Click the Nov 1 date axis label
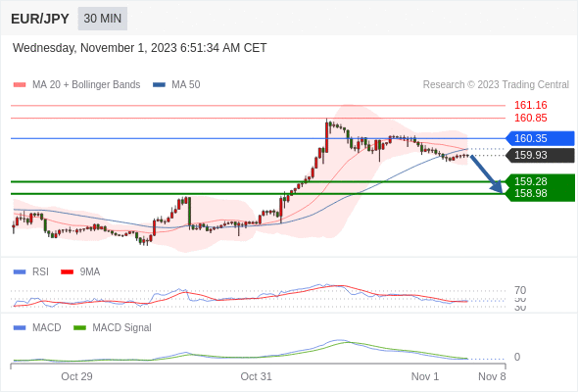Screen dimensions: 578x392 coord(425,376)
